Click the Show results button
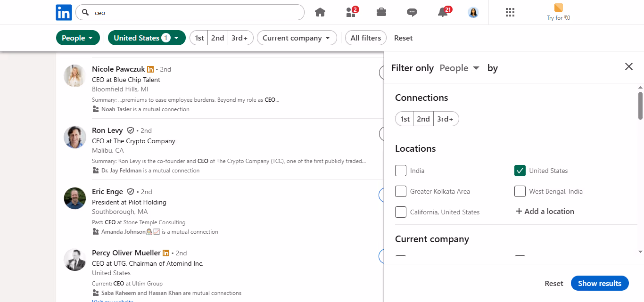The width and height of the screenshot is (644, 302). [600, 283]
